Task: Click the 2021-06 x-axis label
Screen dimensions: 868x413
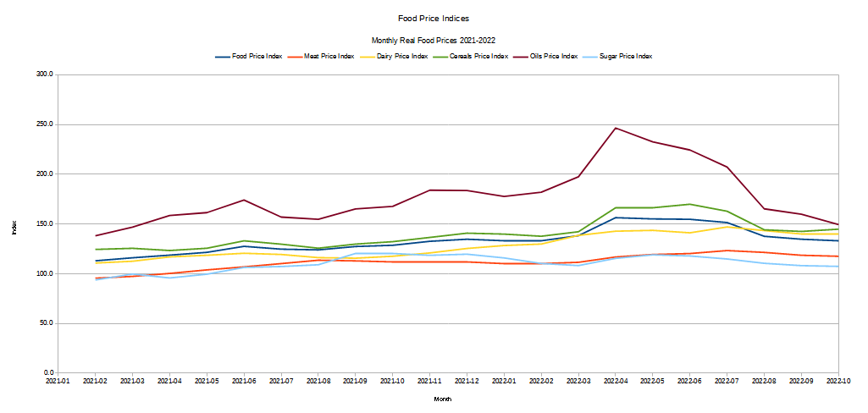Action: coord(244,382)
